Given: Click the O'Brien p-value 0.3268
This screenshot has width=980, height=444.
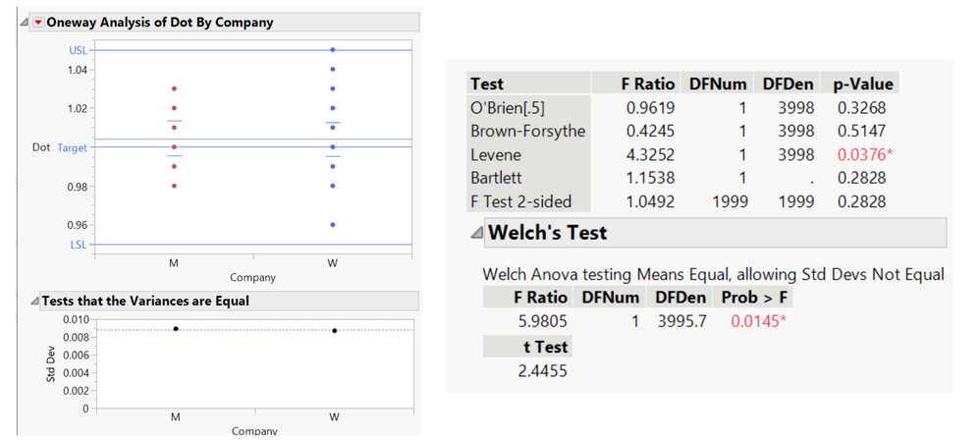Looking at the screenshot, I should pos(862,107).
